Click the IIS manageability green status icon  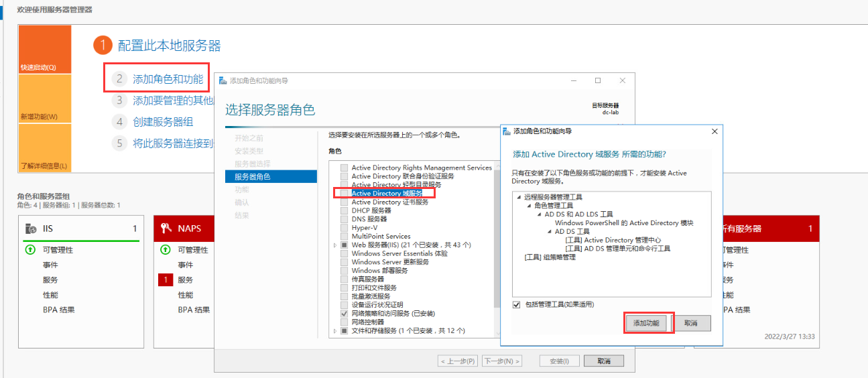pyautogui.click(x=30, y=250)
